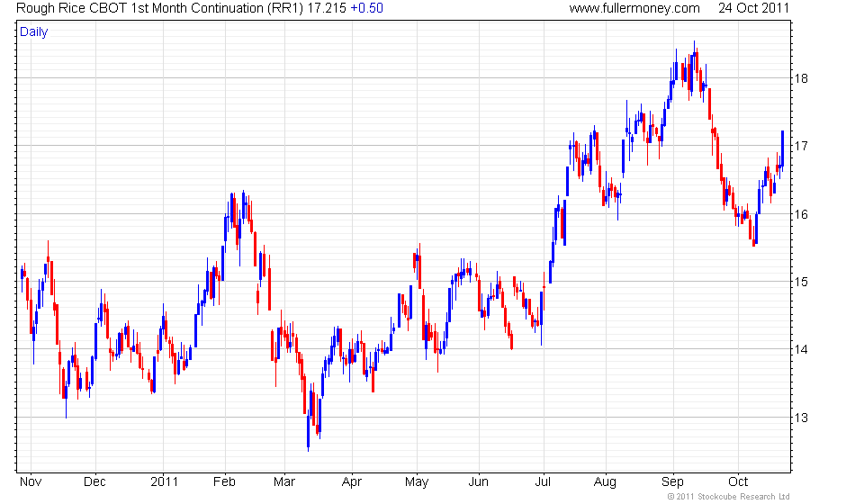
Task: Select the Mar label on time axis
Action: tap(284, 482)
